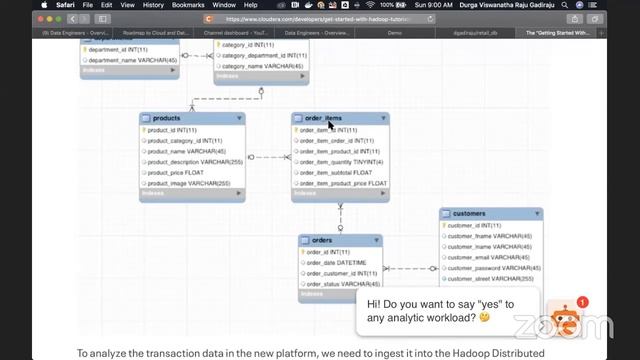640x360 pixels.
Task: Click the products table icon
Action: tap(146, 118)
